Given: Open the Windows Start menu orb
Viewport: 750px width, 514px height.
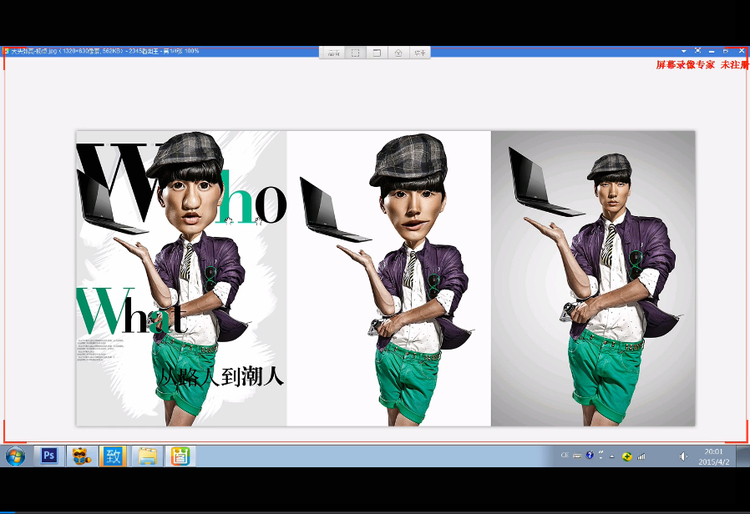Looking at the screenshot, I should pyautogui.click(x=15, y=456).
